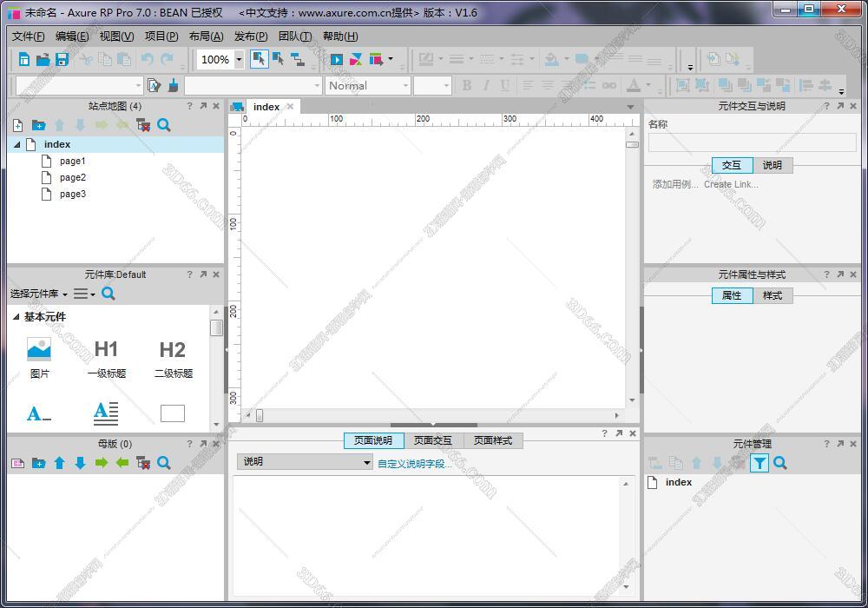Collapse the index page tree node

point(19,143)
